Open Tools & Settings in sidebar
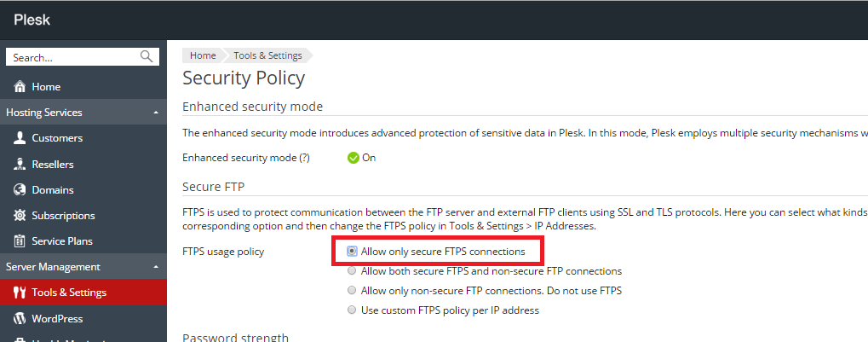 [69, 293]
